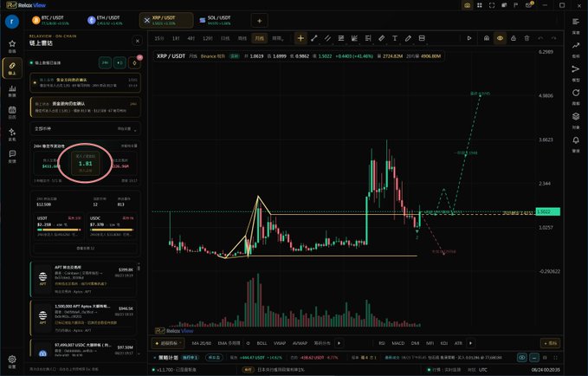Toggle the VWAP indicator
The width and height of the screenshot is (588, 376).
coord(280,343)
